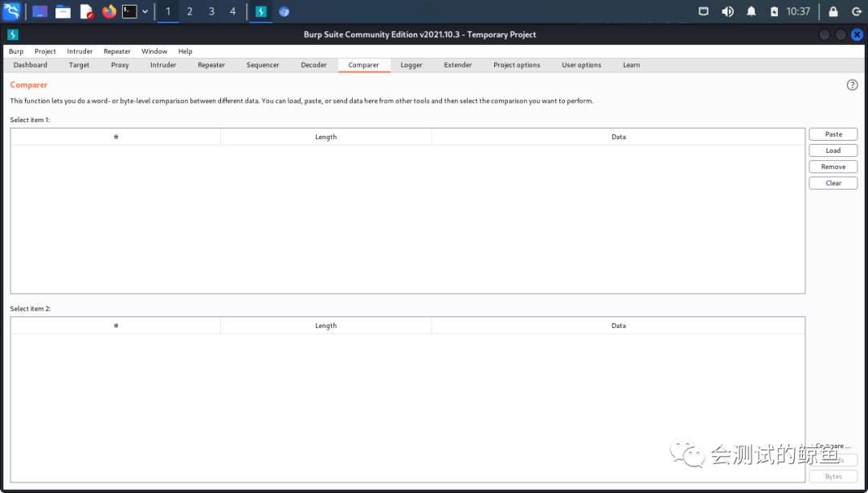Click the Burp logo in the title bar

point(13,35)
